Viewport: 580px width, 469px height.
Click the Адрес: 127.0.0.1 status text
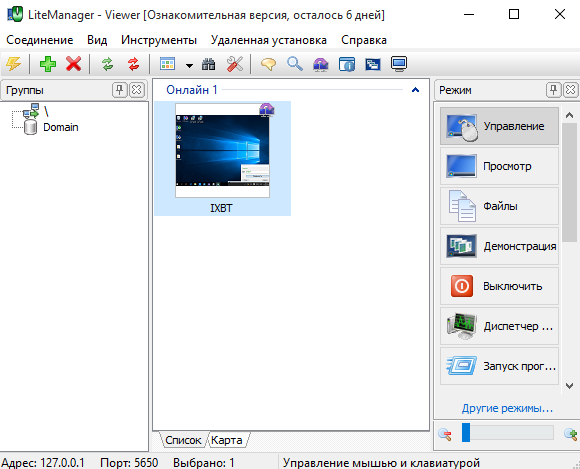(43, 463)
